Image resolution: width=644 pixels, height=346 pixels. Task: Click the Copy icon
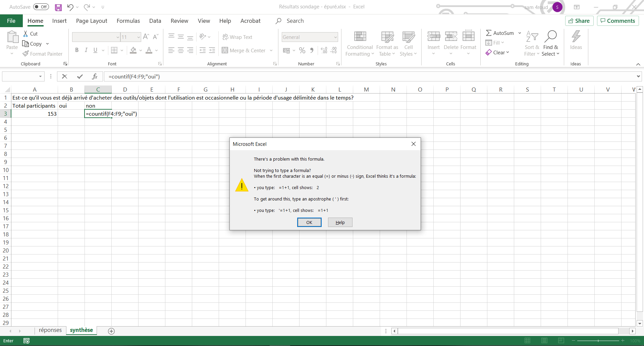(25, 44)
